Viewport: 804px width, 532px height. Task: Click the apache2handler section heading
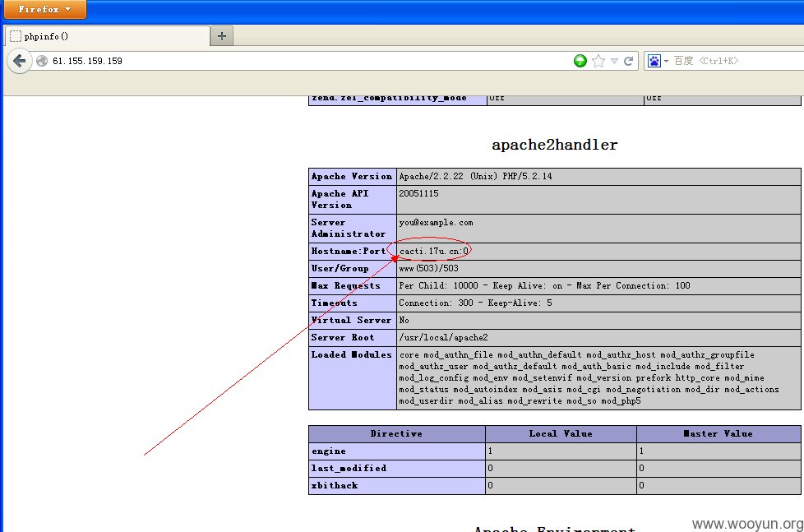(554, 145)
